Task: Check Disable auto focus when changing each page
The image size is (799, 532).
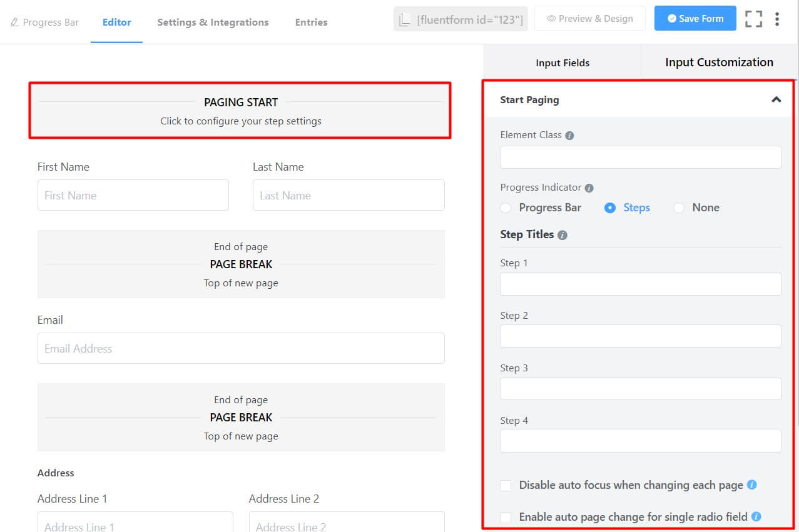Action: click(x=505, y=484)
